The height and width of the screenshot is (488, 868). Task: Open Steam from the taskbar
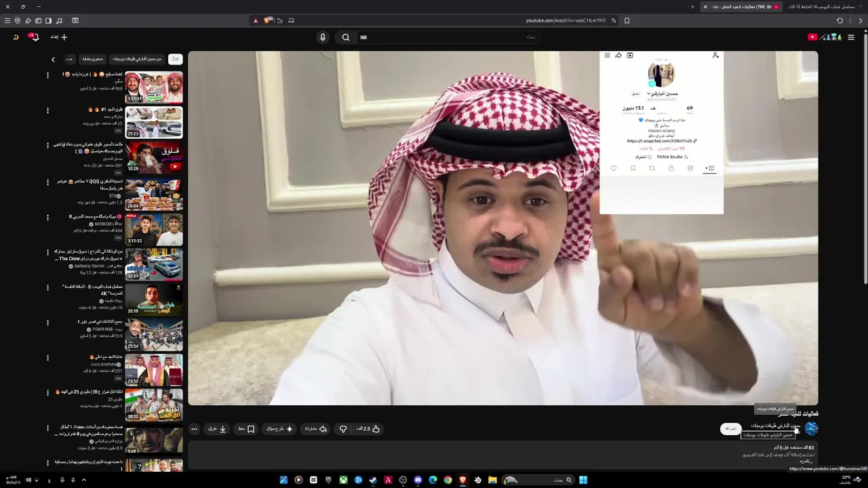click(373, 480)
